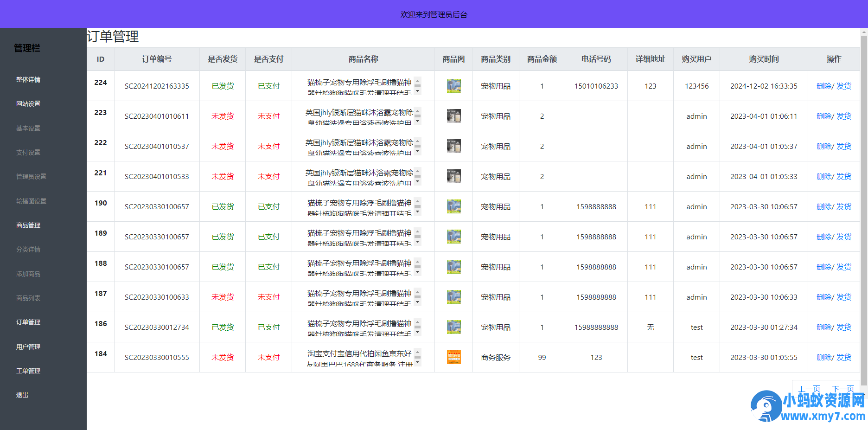View product thumbnail for order 184
Viewport: 868px width, 430px height.
(x=453, y=357)
